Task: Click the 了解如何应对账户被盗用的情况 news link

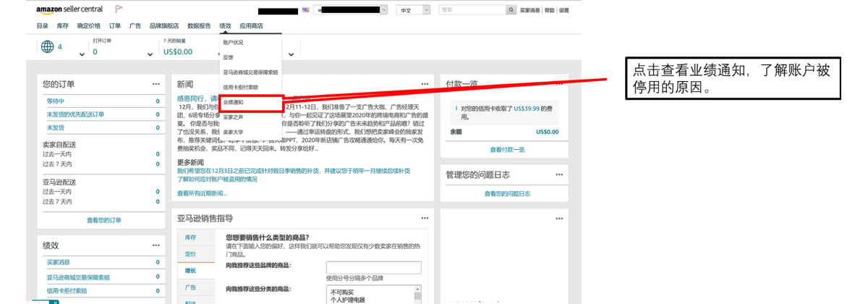Action: click(x=218, y=179)
